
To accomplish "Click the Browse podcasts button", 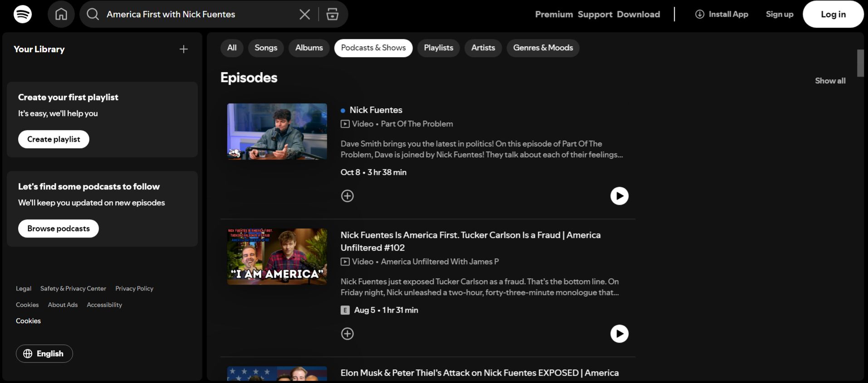I will [59, 228].
